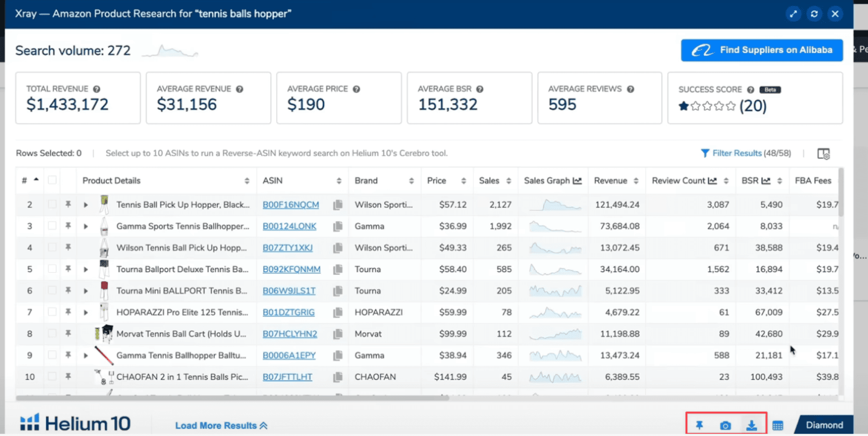The width and height of the screenshot is (868, 436).
Task: Open Average Revenue help tooltip
Action: (x=239, y=89)
